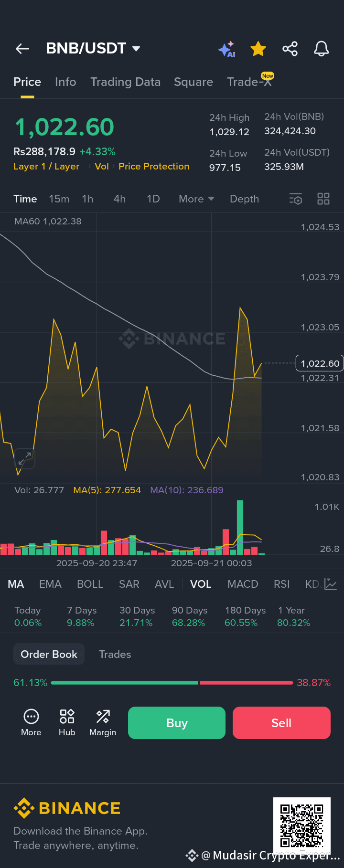
Task: Open the indicator settings chart icon
Action: click(331, 584)
